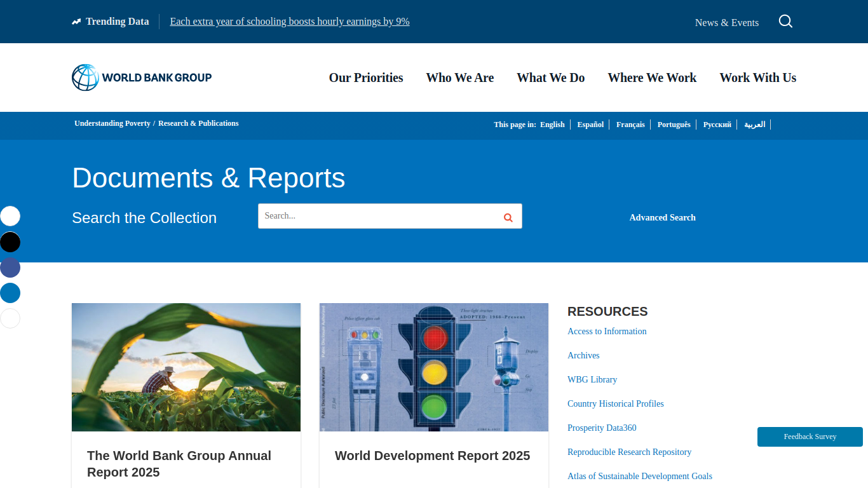Click the Trending Data label
This screenshot has height=488, width=868.
pos(118,22)
